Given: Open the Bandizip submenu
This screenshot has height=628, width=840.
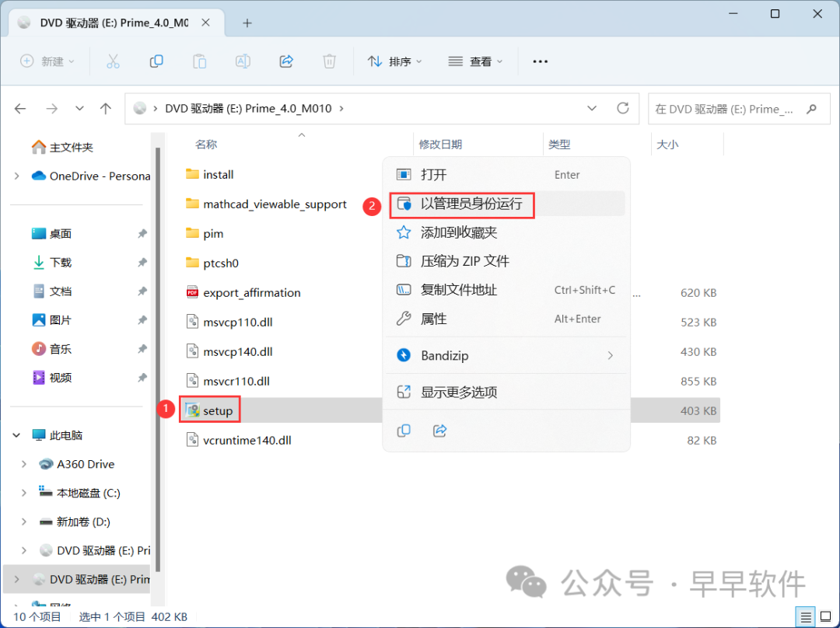Looking at the screenshot, I should pyautogui.click(x=506, y=355).
